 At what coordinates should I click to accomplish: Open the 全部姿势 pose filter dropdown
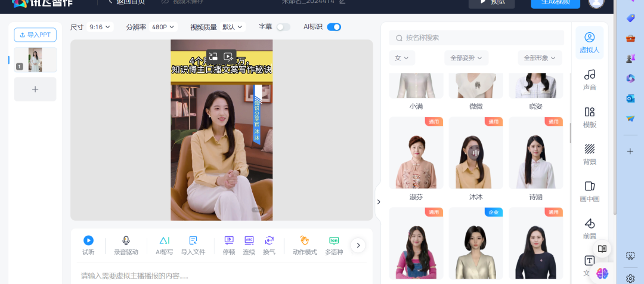(x=465, y=58)
